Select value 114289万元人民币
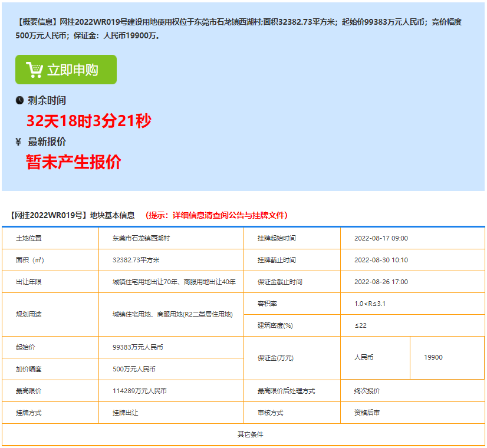Image resolution: width=487 pixels, height=448 pixels. click(x=140, y=391)
